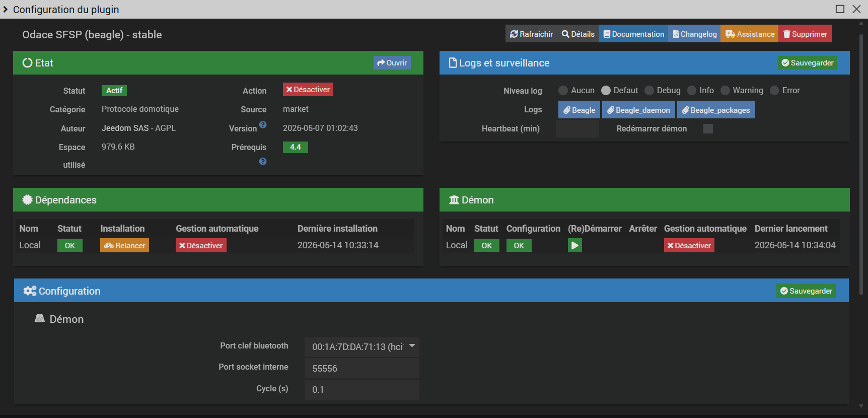Screen dimensions: 868x418
Task: Click the Protocole domotique category value
Action: coord(140,109)
